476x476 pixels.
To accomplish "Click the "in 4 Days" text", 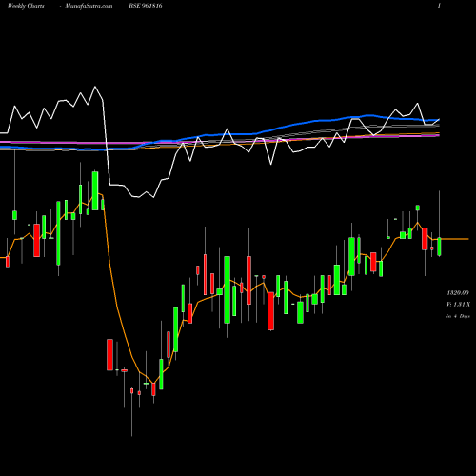I will click(458, 316).
